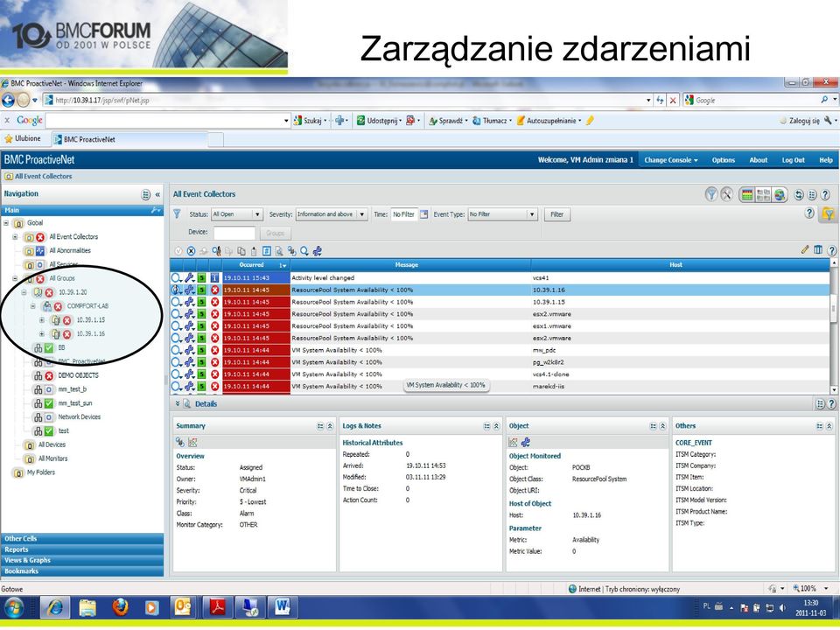840x630 pixels.
Task: Select the tile view icon in All Event Collectors header
Action: click(x=763, y=194)
